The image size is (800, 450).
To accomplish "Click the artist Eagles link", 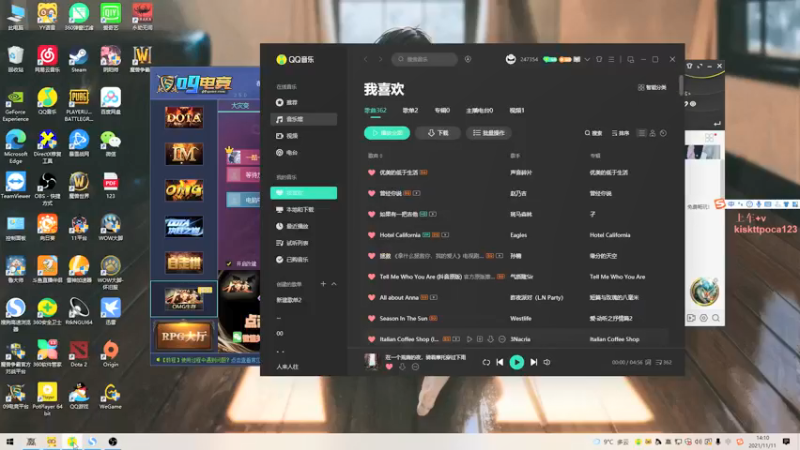I will click(518, 235).
